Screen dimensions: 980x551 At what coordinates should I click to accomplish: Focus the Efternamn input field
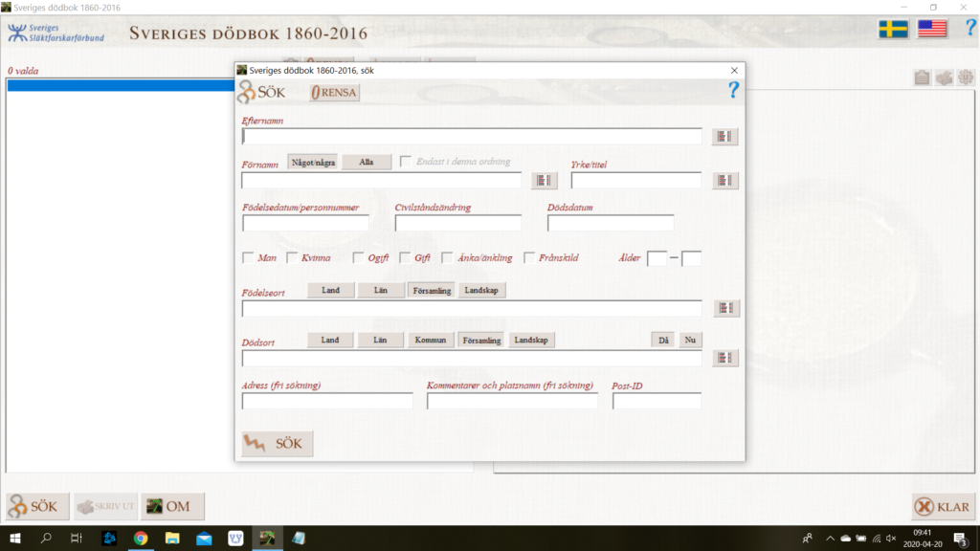pos(472,136)
